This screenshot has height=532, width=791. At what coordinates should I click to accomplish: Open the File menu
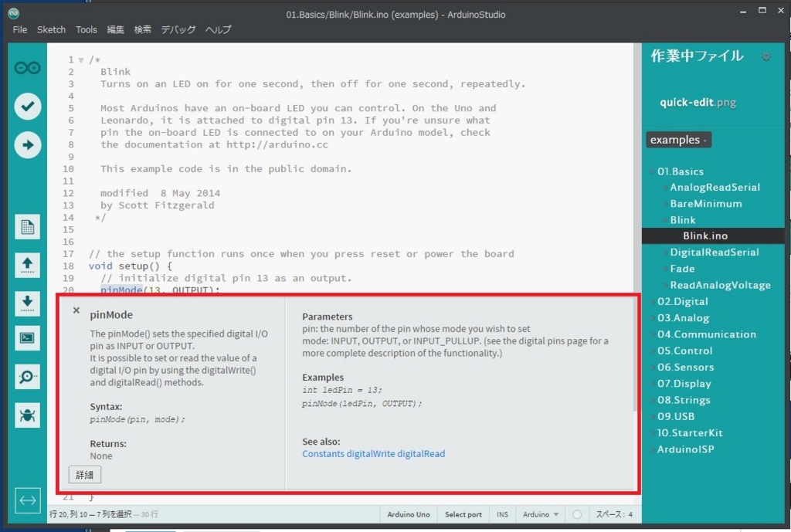[x=19, y=30]
